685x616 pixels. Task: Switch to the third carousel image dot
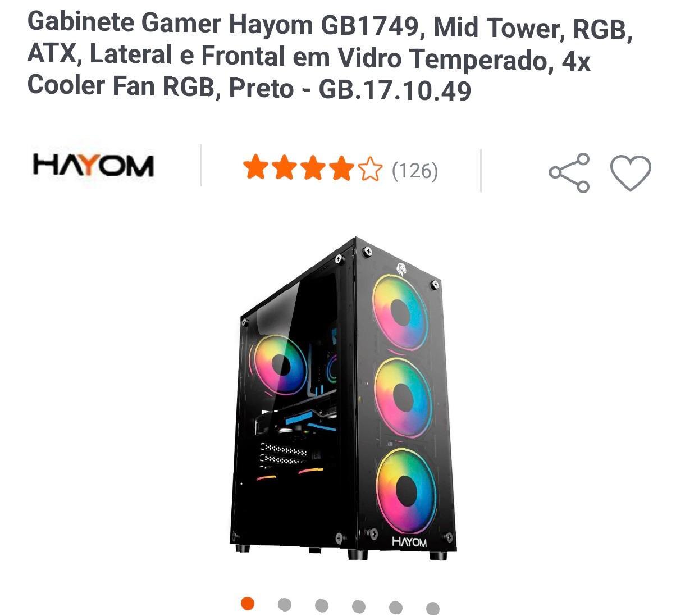[322, 605]
